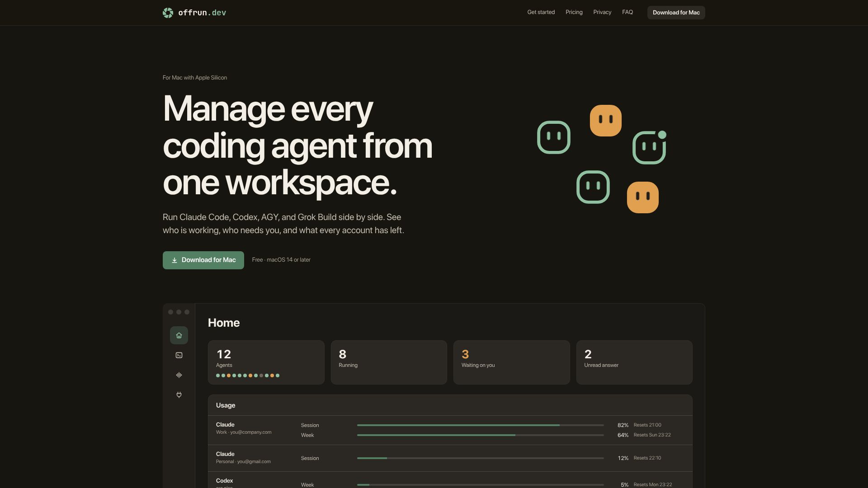868x488 pixels.
Task: Click 'Work · you@company.com' account text
Action: [244, 432]
